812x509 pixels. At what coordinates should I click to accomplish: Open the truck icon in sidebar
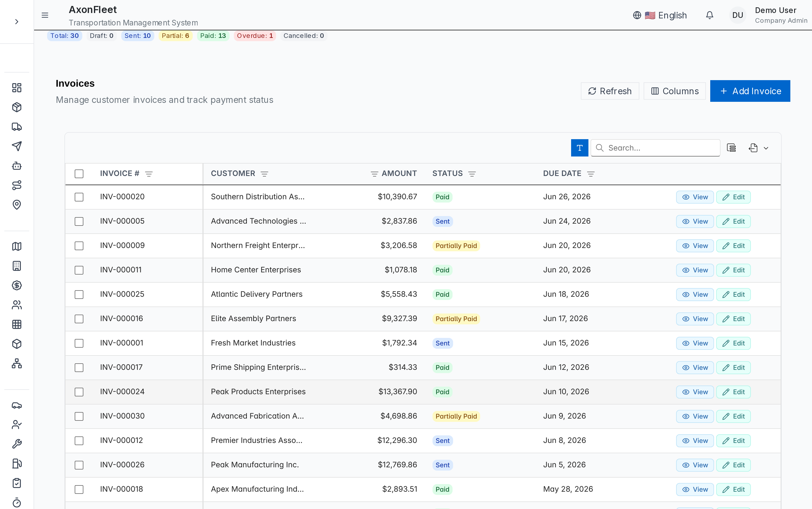pos(17,127)
